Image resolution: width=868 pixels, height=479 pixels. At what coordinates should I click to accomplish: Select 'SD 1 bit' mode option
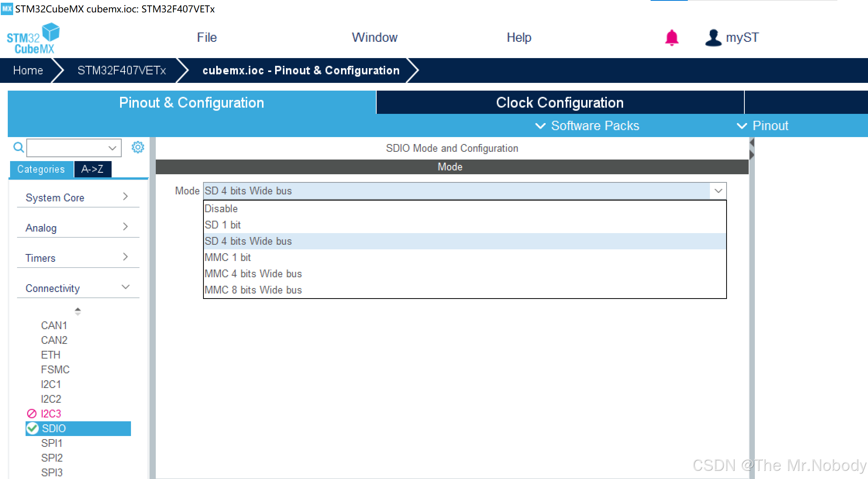223,225
